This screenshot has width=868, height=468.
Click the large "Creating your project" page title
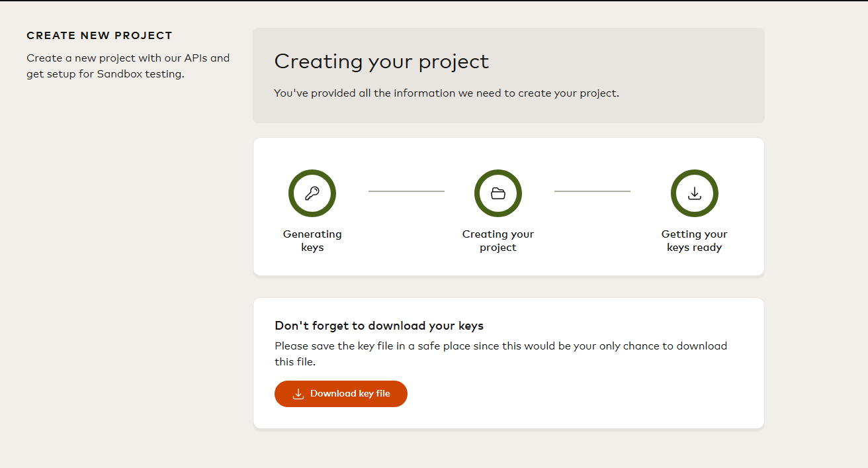point(382,62)
